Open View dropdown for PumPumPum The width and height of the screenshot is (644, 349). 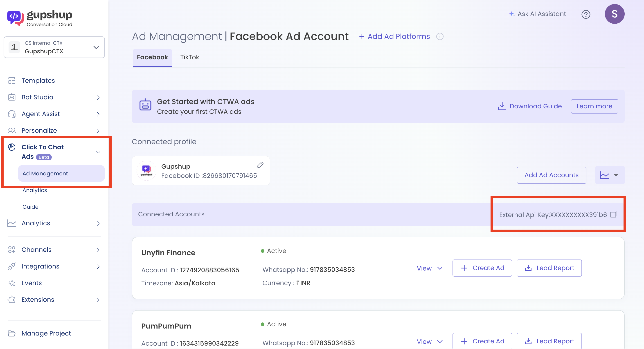pyautogui.click(x=430, y=342)
